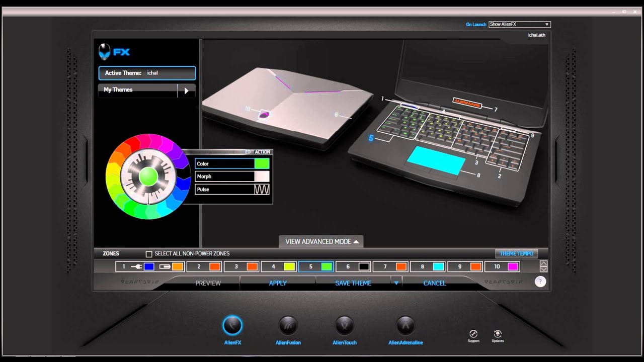Select zone 2 tab
Viewport: 644px width, 362px height.
[205, 266]
